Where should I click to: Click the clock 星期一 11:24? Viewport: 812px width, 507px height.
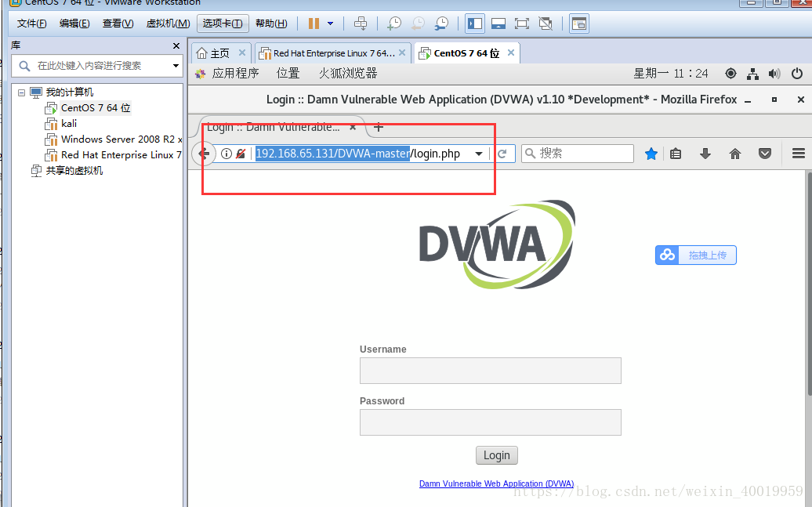671,74
